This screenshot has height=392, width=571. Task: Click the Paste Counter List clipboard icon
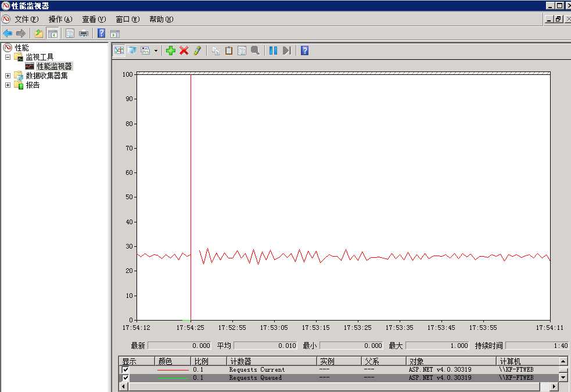229,51
